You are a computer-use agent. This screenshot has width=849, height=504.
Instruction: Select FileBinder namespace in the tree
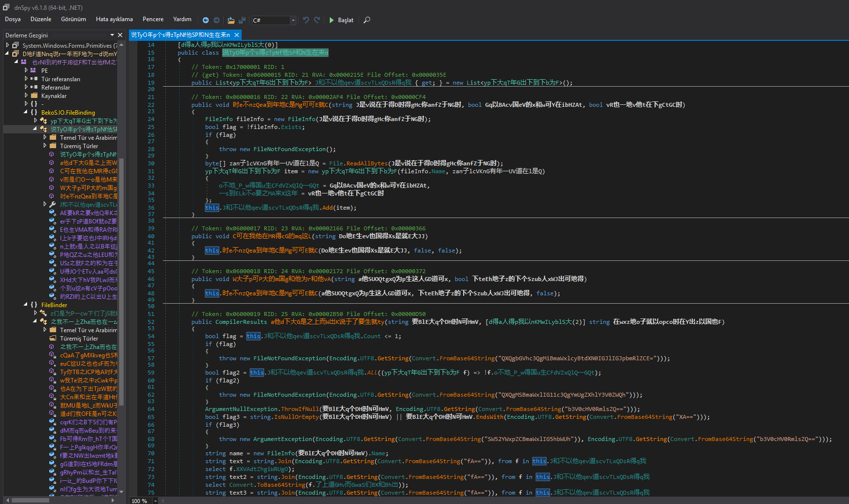54,305
